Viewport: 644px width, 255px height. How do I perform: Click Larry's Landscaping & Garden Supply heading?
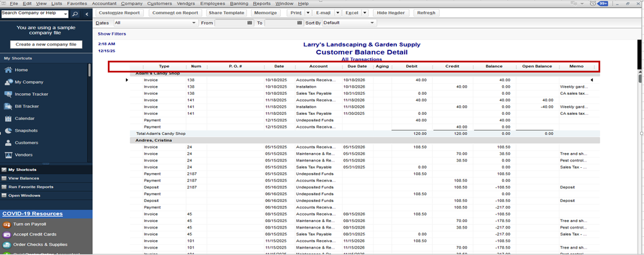(x=362, y=45)
